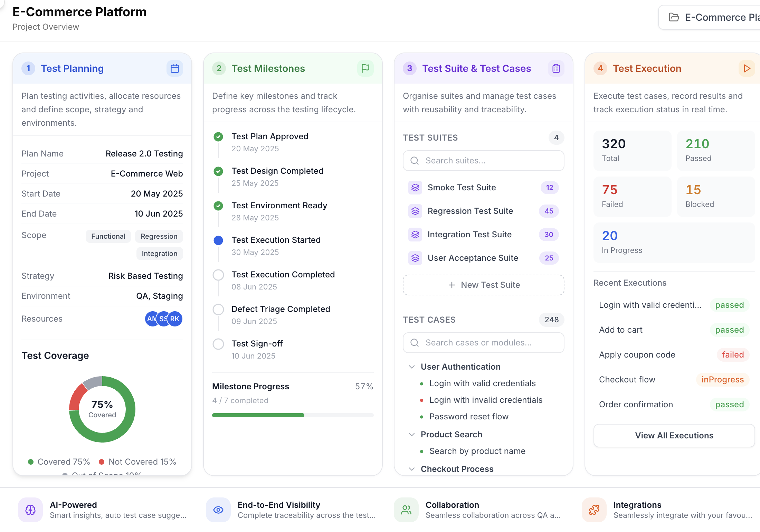Click the play icon in Test Execution
Screen dimensions: 760x532
click(x=747, y=68)
